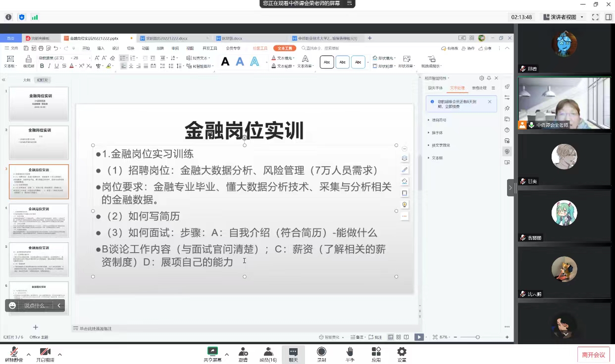Raise hand using the hand icon
Screen dimensions: 615x364
tap(350, 353)
